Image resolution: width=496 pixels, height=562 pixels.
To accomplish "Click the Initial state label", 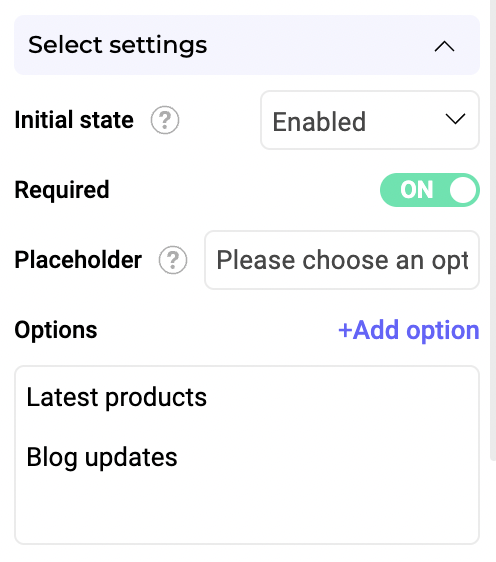I will coord(74,120).
